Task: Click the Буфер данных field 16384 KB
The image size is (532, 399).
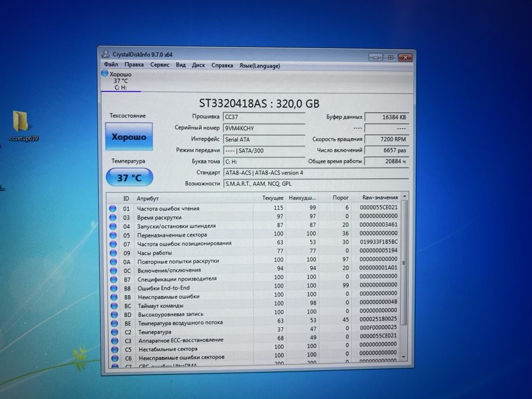Action: (387, 117)
